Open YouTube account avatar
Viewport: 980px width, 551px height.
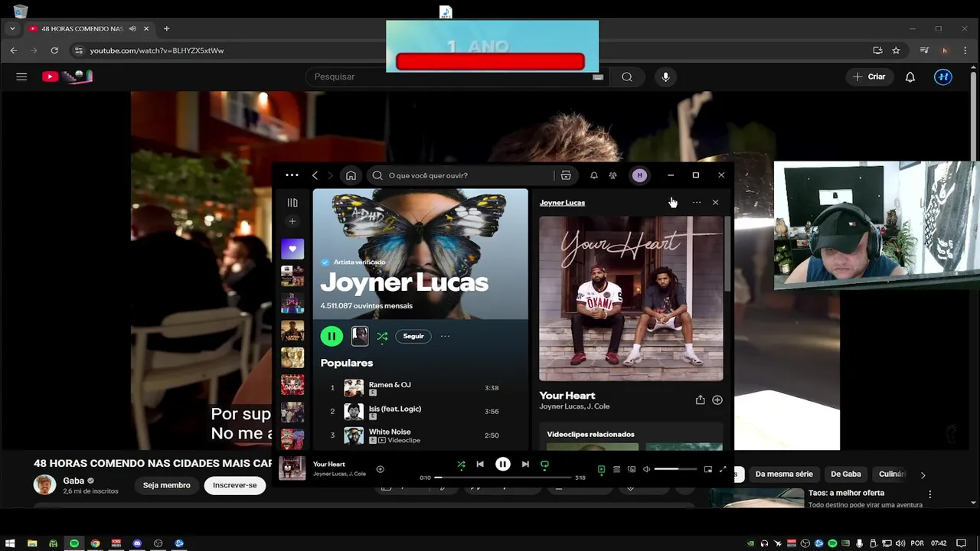(x=943, y=77)
